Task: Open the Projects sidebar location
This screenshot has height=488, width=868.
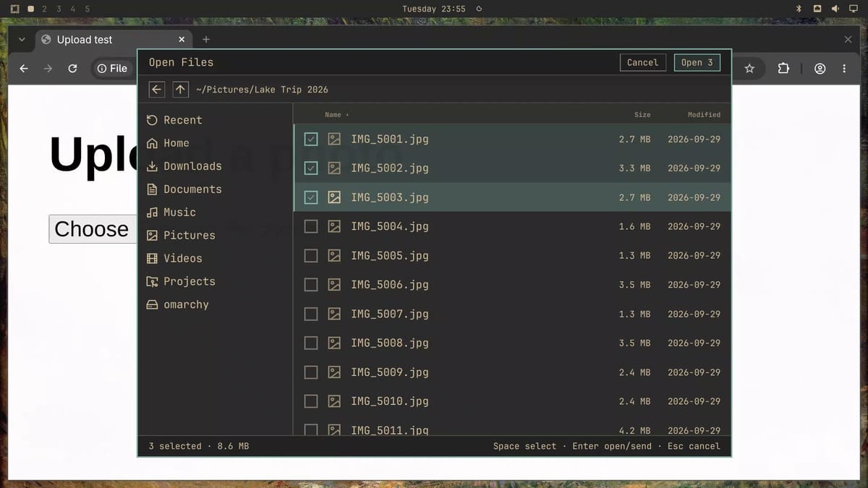Action: pyautogui.click(x=180, y=282)
